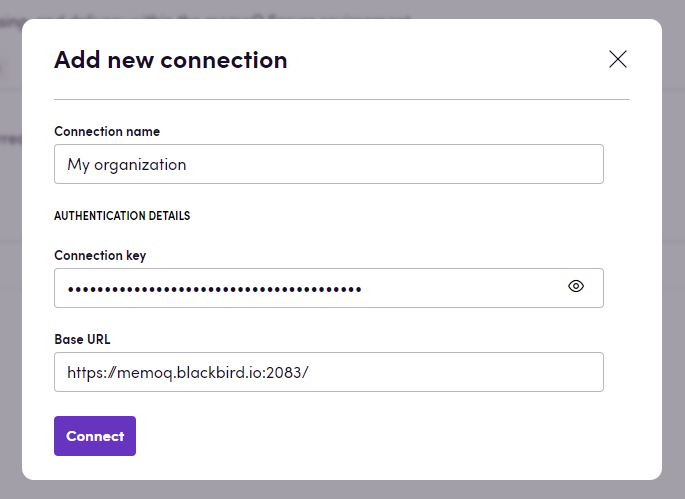
Task: Click the "My organization" text
Action: 127,164
